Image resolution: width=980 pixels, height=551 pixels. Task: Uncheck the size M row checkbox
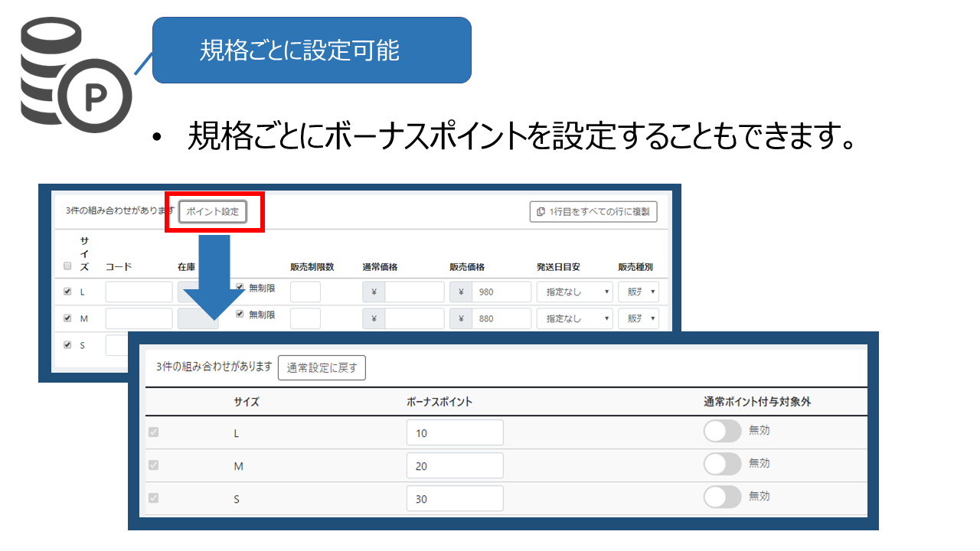pos(67,318)
